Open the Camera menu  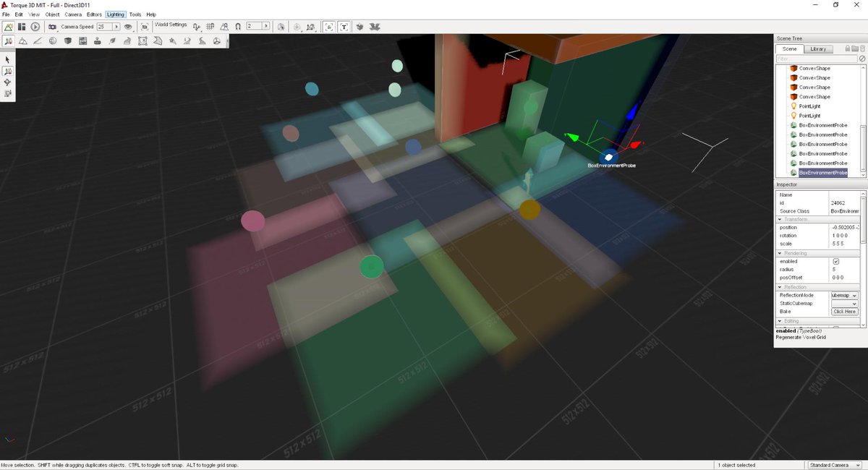pos(73,14)
